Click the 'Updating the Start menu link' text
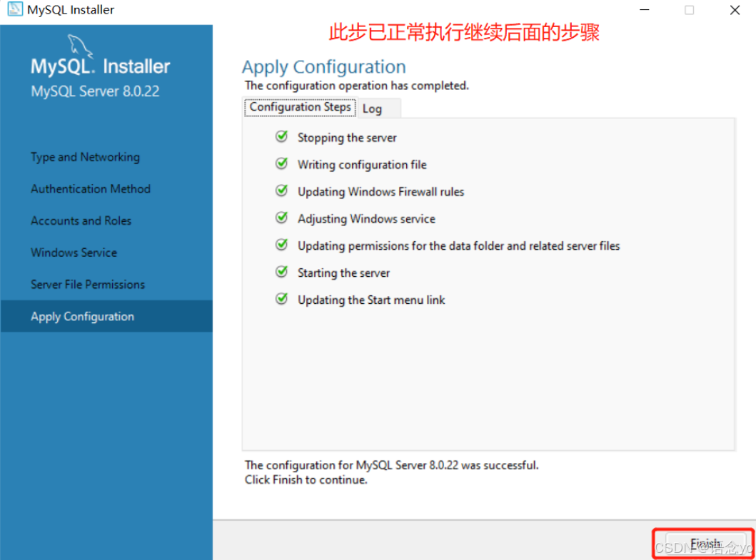Image resolution: width=756 pixels, height=560 pixels. [x=371, y=300]
